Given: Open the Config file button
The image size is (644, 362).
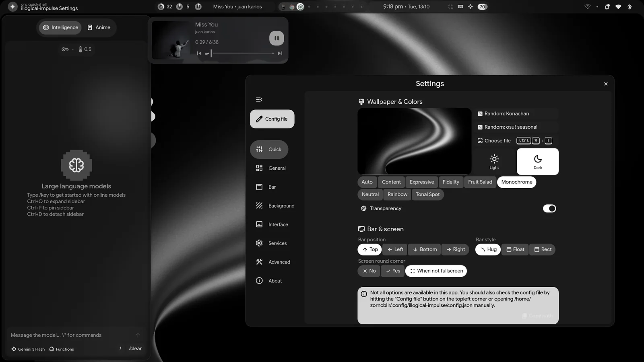Looking at the screenshot, I should [272, 119].
